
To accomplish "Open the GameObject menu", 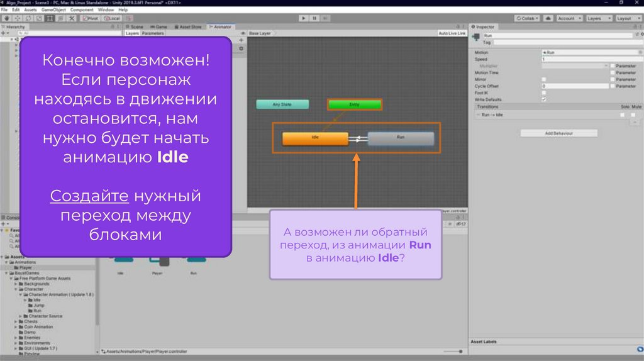I will click(x=53, y=10).
